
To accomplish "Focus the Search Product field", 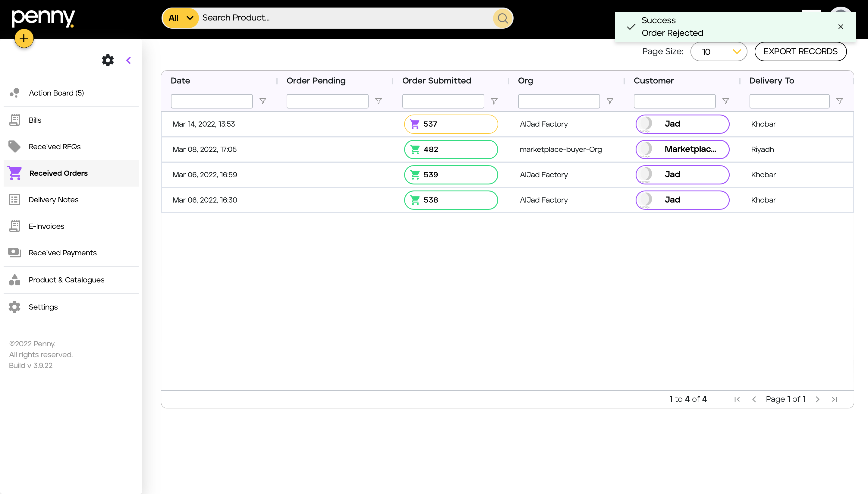I will point(345,18).
